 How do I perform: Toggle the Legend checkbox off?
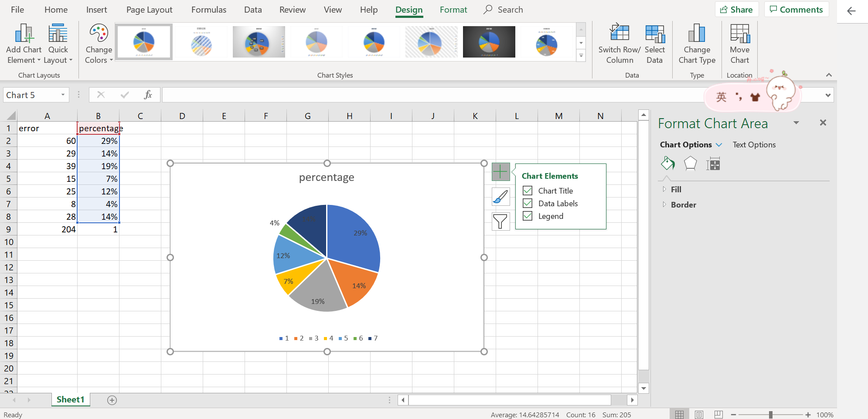coord(527,216)
